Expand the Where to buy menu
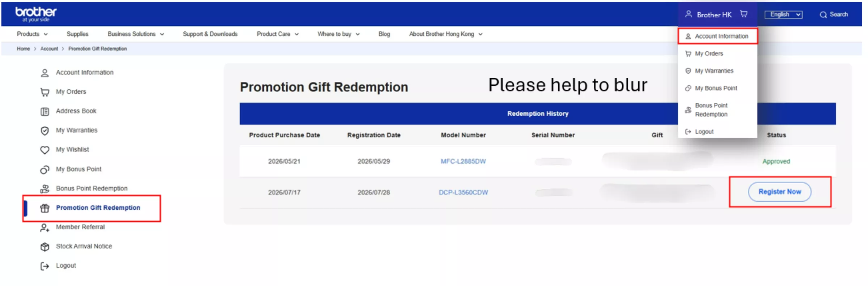Image resolution: width=868 pixels, height=286 pixels. 338,34
